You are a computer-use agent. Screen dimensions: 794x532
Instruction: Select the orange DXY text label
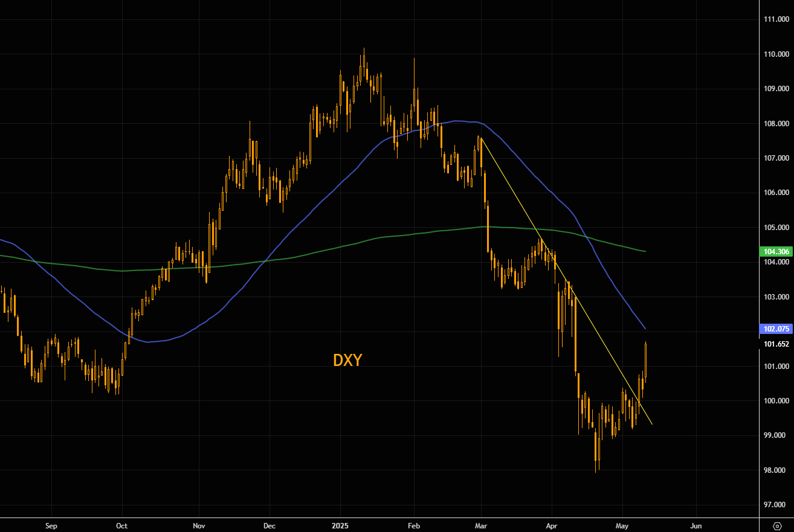(347, 361)
